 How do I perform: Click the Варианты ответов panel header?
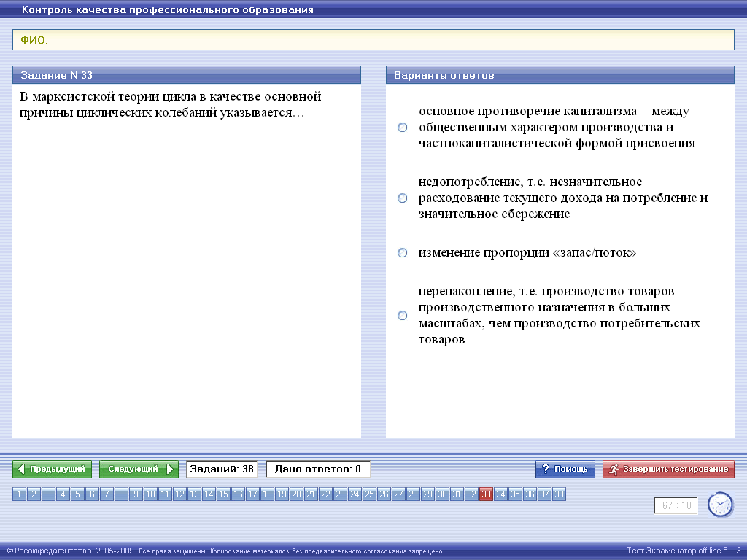(560, 75)
